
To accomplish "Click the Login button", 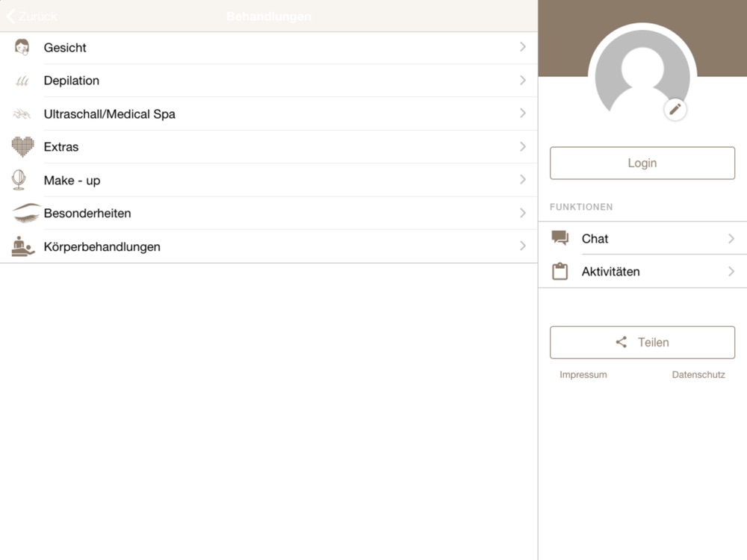I will 642,163.
